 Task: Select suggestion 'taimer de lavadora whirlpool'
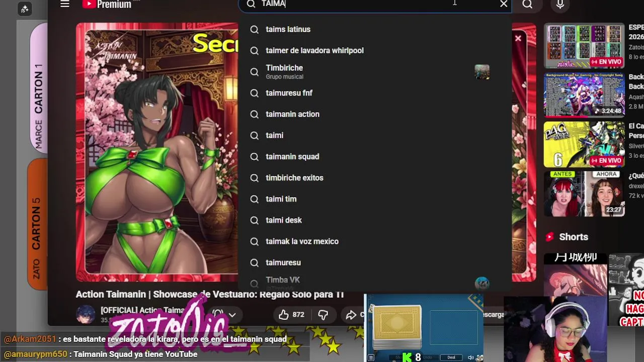[375, 50]
